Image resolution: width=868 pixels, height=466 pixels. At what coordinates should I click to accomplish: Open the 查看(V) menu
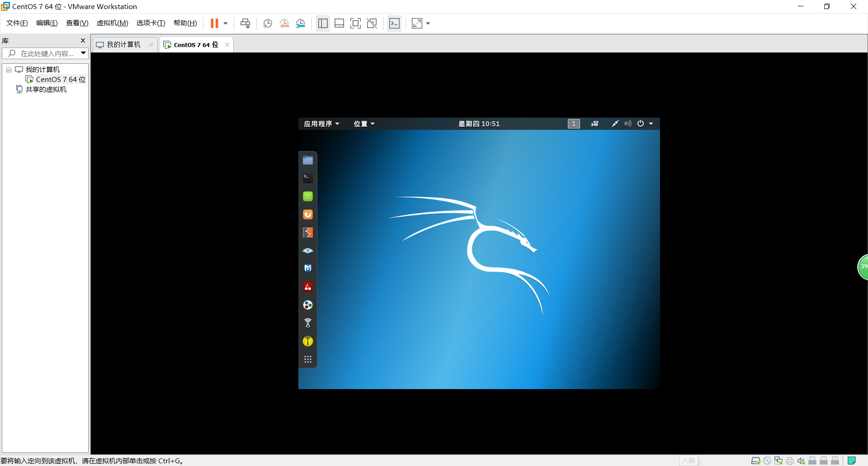(77, 23)
